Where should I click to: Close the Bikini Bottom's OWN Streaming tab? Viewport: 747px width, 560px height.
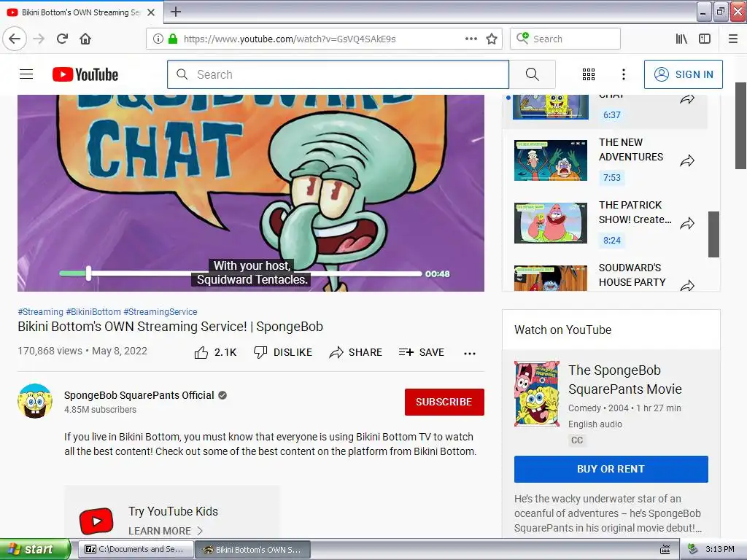pos(151,12)
